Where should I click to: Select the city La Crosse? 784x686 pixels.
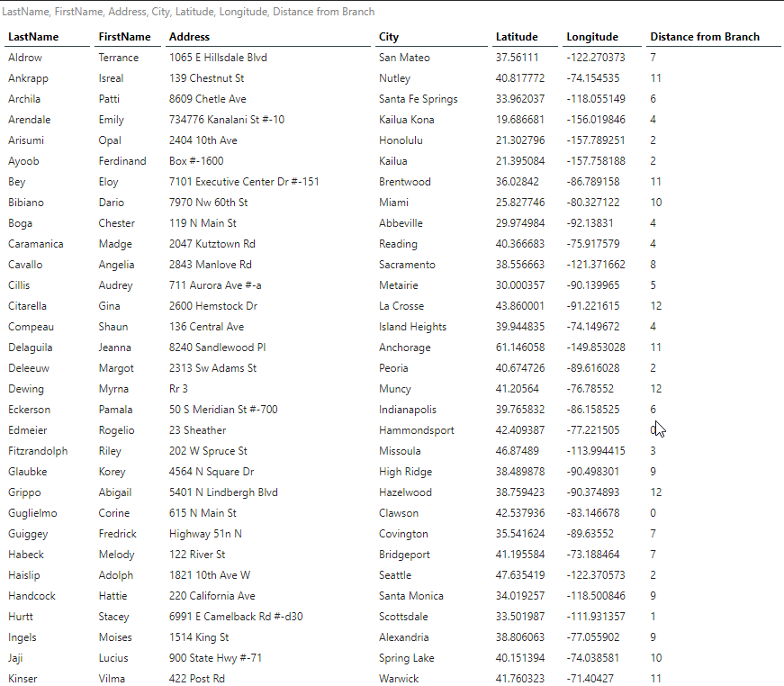click(401, 306)
